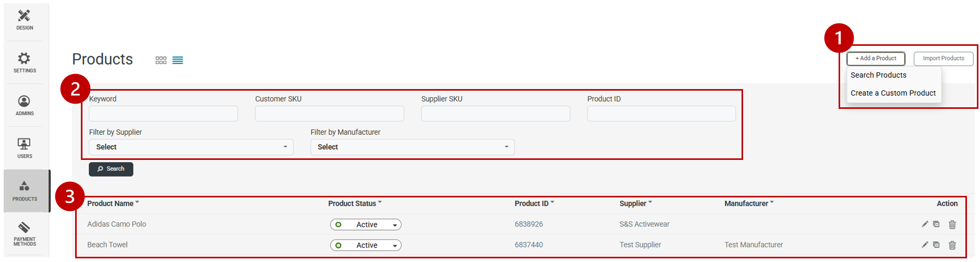Open the Design section in sidebar

tap(24, 20)
